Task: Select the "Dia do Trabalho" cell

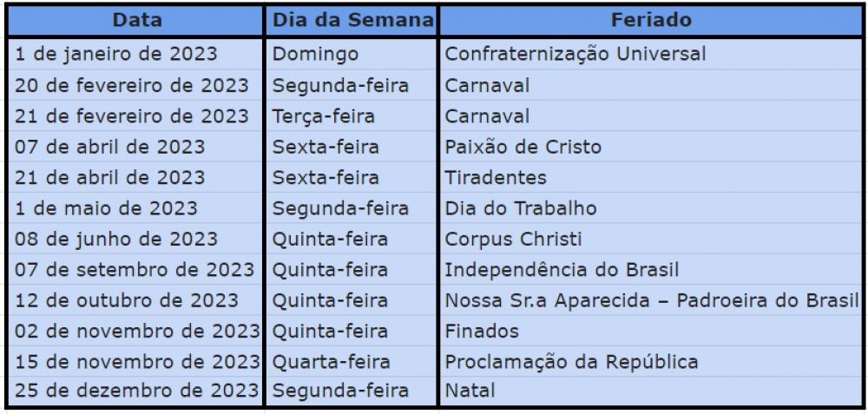Action: coord(521,208)
